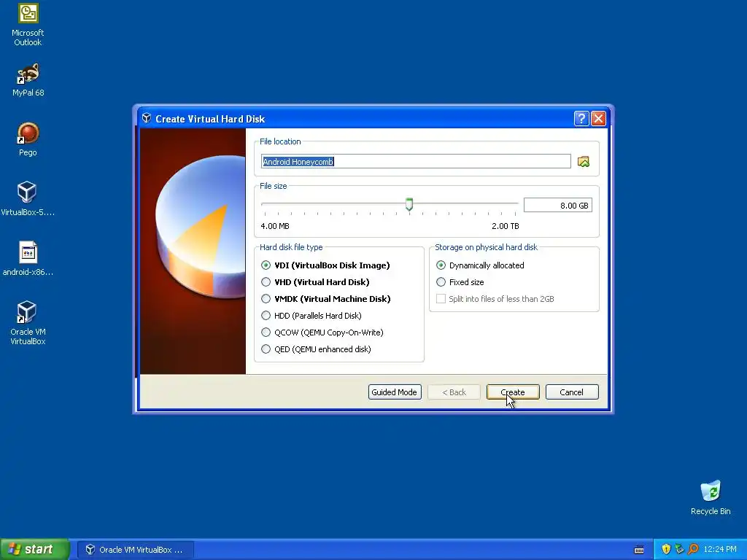This screenshot has width=747, height=560.
Task: Click the taskbar clock showing 12:24 PM
Action: [719, 549]
